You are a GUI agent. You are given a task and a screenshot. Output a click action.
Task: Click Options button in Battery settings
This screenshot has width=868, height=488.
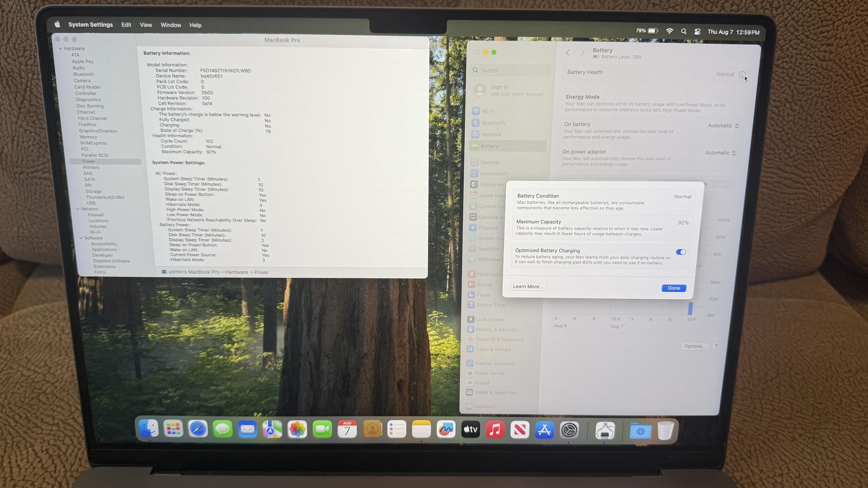point(694,346)
